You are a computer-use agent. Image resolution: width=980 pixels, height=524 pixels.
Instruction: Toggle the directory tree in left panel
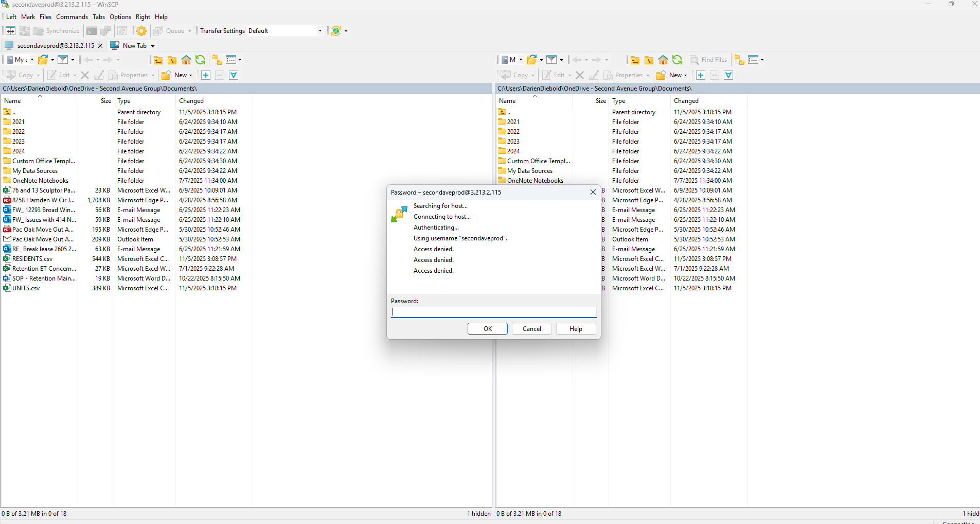[217, 60]
